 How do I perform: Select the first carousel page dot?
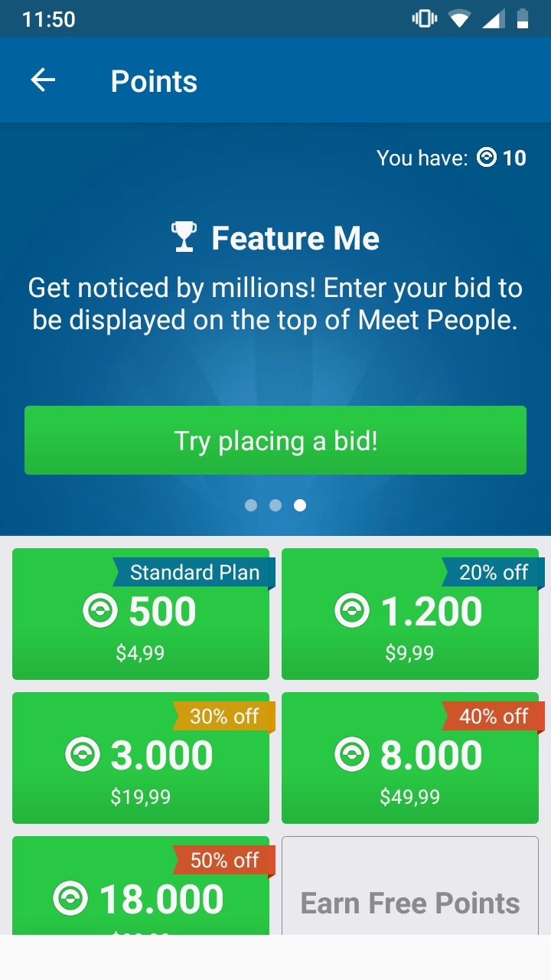[x=250, y=505]
